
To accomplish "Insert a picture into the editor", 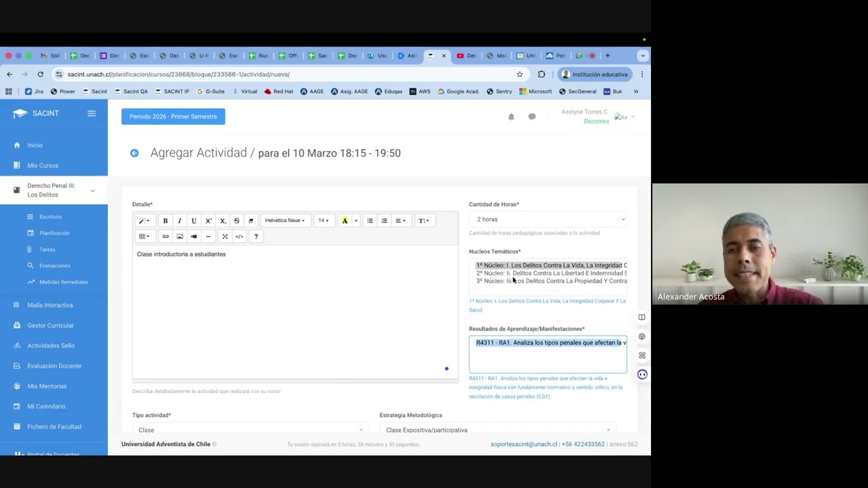I will 180,237.
